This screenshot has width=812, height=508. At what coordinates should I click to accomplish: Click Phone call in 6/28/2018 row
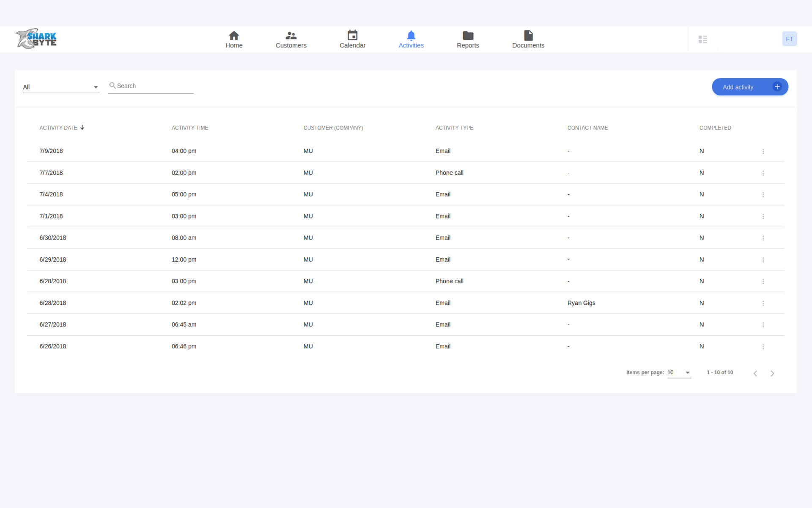[x=450, y=281]
